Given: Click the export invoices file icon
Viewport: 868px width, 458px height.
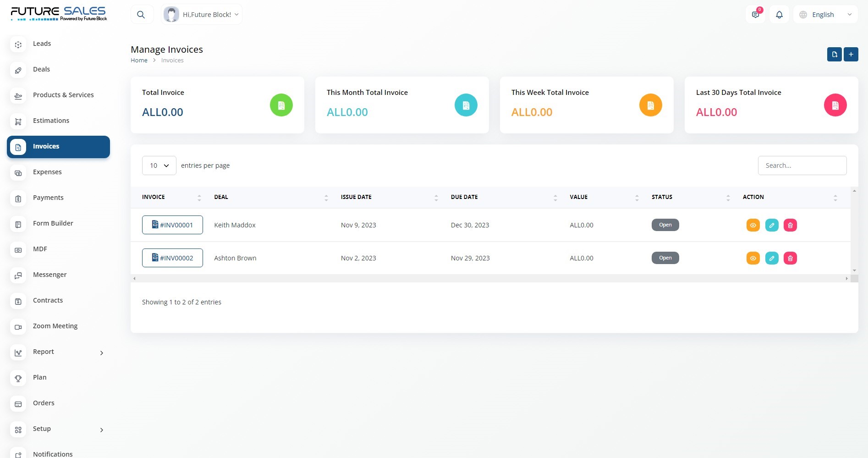Looking at the screenshot, I should 834,54.
